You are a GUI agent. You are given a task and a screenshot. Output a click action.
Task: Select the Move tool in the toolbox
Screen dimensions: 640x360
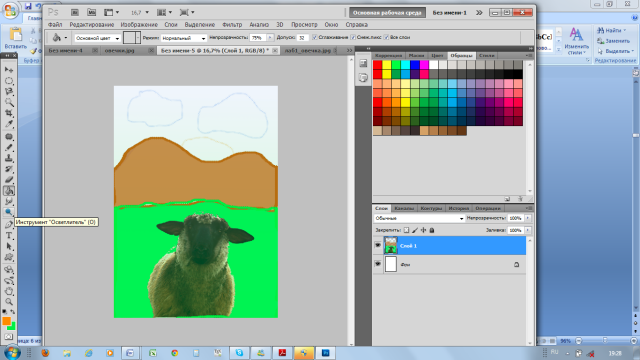(x=9, y=70)
